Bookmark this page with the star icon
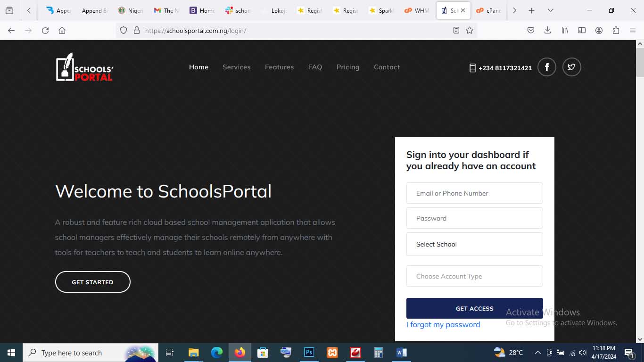 point(470,30)
